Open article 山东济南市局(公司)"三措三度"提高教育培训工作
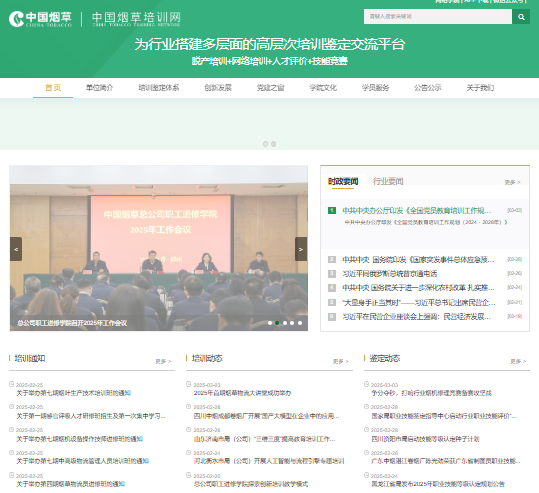The height and width of the screenshot is (493, 539). [264, 439]
